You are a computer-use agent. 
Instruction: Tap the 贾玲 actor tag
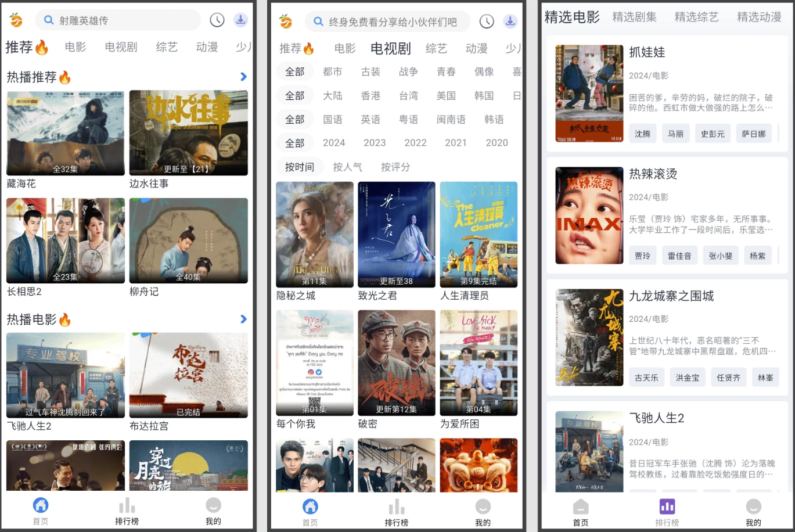[642, 256]
